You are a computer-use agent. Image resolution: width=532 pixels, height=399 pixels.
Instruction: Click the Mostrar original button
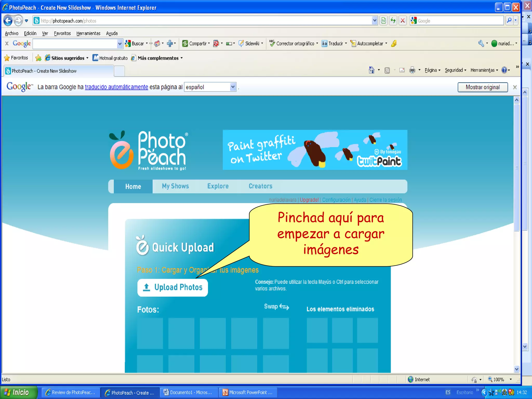pyautogui.click(x=483, y=87)
